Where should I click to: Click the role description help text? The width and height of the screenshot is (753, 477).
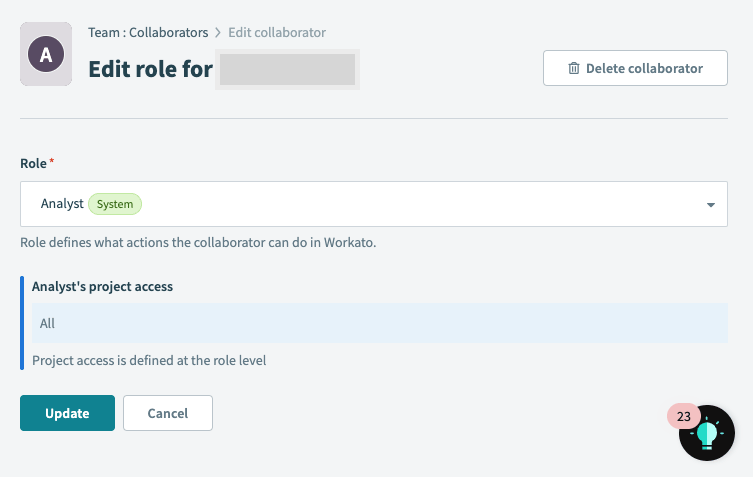tap(198, 243)
